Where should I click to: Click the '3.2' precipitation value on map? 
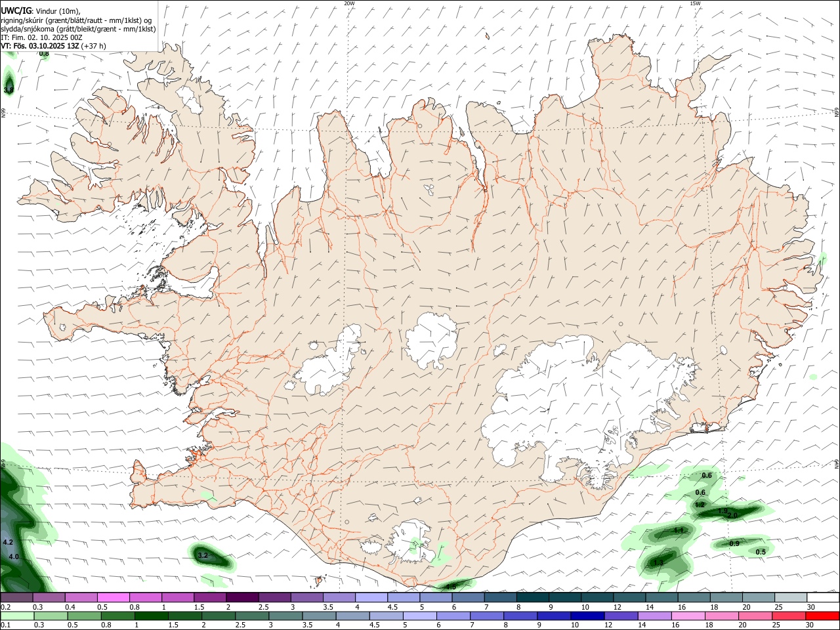[x=203, y=555]
